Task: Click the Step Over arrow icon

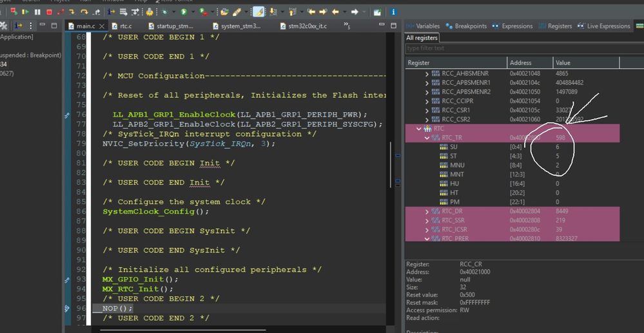Action: click(x=84, y=12)
